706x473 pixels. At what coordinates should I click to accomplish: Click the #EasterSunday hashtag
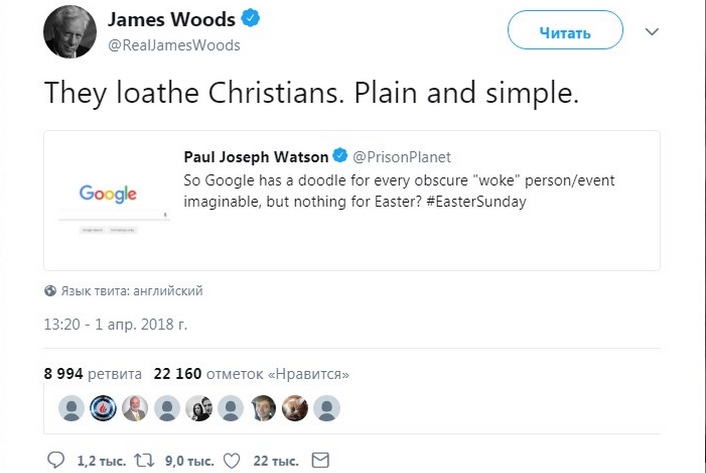[476, 202]
